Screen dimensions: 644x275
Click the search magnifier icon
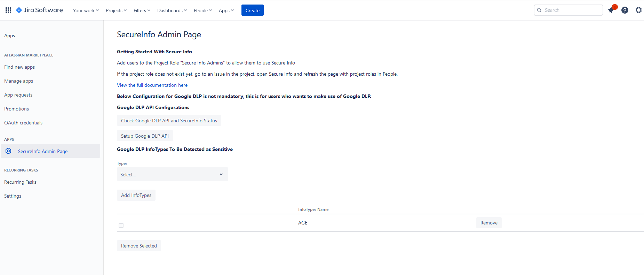539,10
